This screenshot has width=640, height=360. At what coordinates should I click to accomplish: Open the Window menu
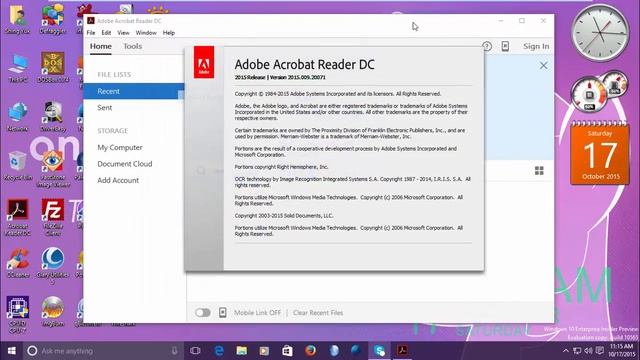click(146, 33)
